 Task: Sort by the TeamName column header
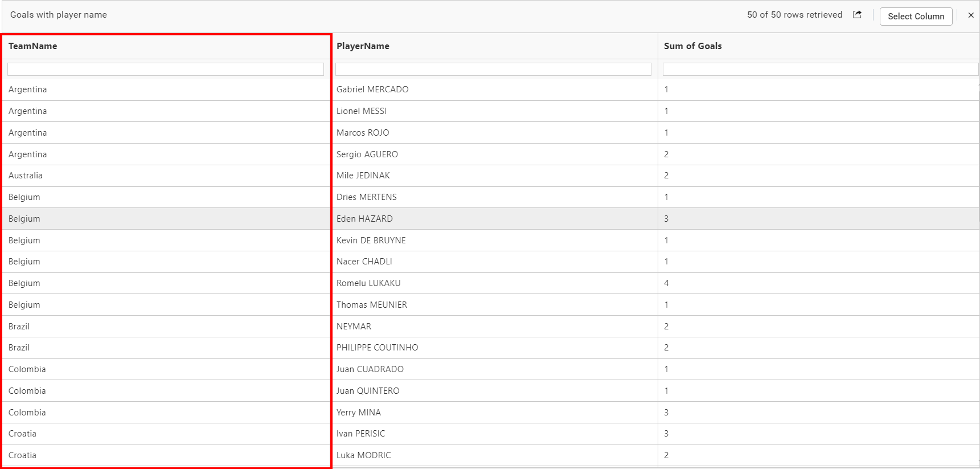[x=33, y=46]
